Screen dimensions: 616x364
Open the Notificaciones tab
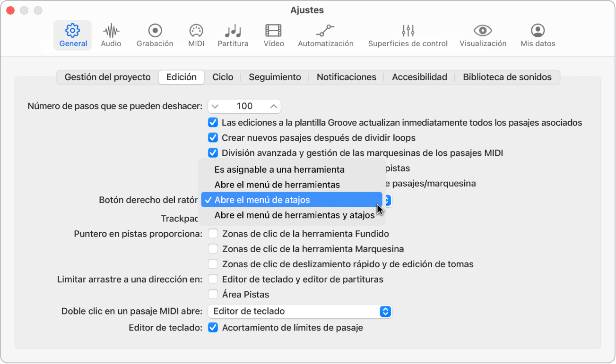(x=346, y=76)
